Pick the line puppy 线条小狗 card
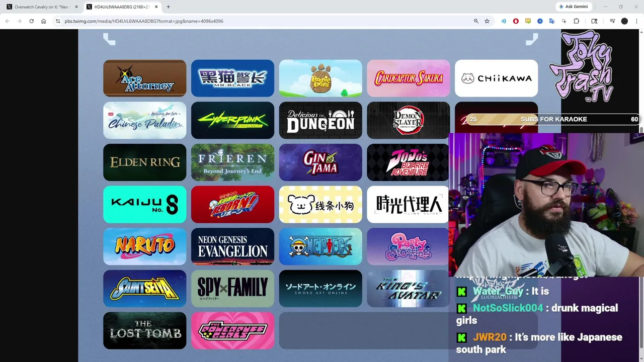Viewport: 644px width, 362px height. [320, 204]
